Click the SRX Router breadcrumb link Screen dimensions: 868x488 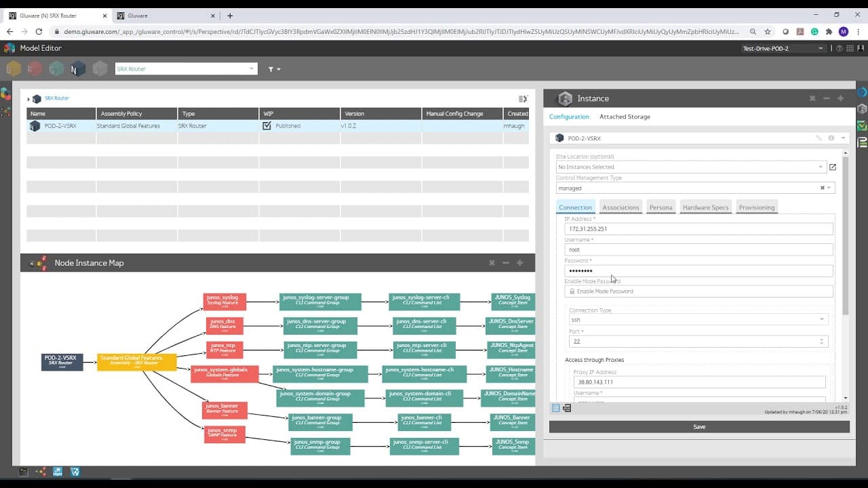(57, 98)
